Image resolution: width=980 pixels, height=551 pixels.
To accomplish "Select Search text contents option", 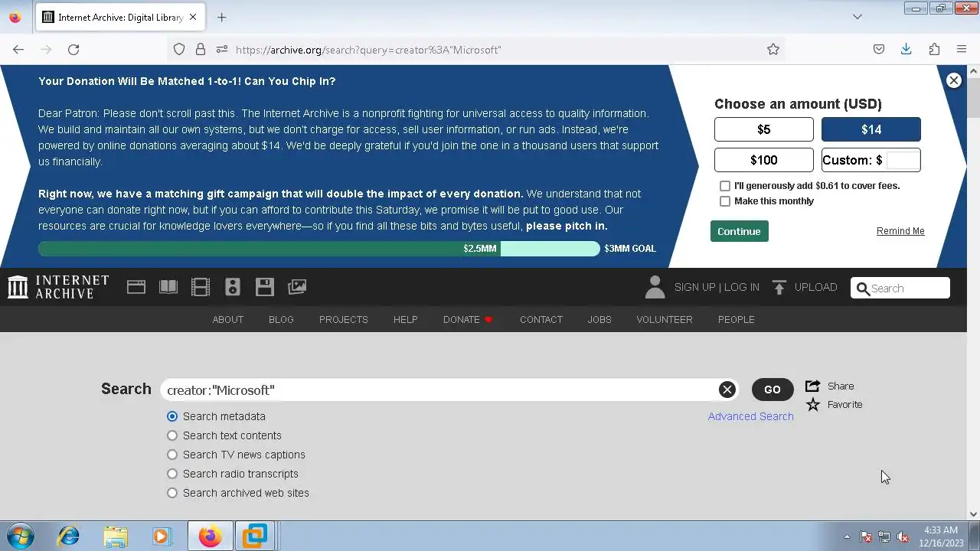I will click(172, 435).
